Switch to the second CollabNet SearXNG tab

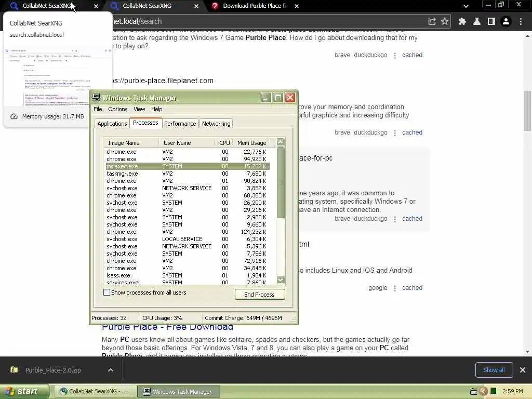point(152,6)
